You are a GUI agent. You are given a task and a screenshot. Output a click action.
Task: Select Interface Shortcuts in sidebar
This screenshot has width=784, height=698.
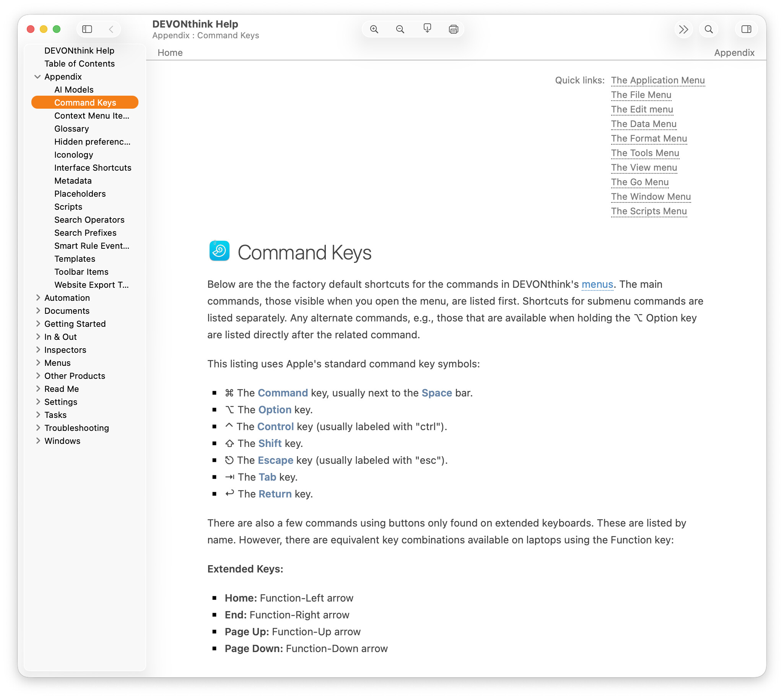(x=93, y=168)
